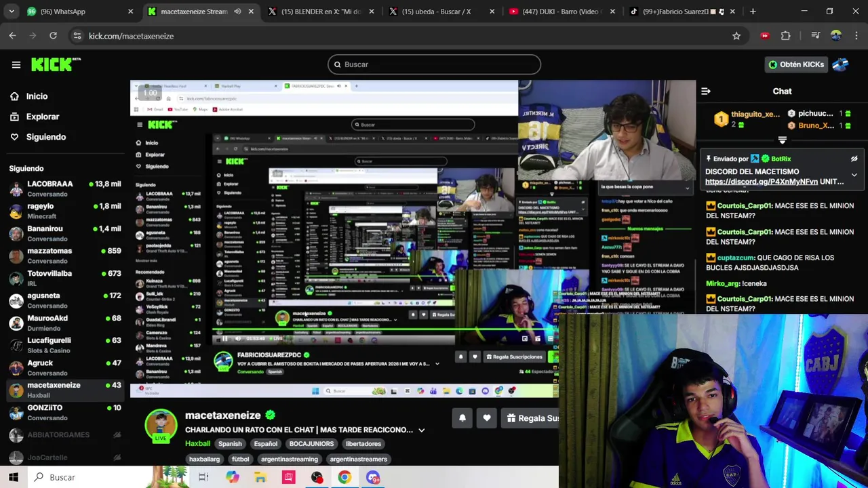Open the Chrome profile avatar
Image resolution: width=868 pixels, height=488 pixels.
pyautogui.click(x=835, y=36)
